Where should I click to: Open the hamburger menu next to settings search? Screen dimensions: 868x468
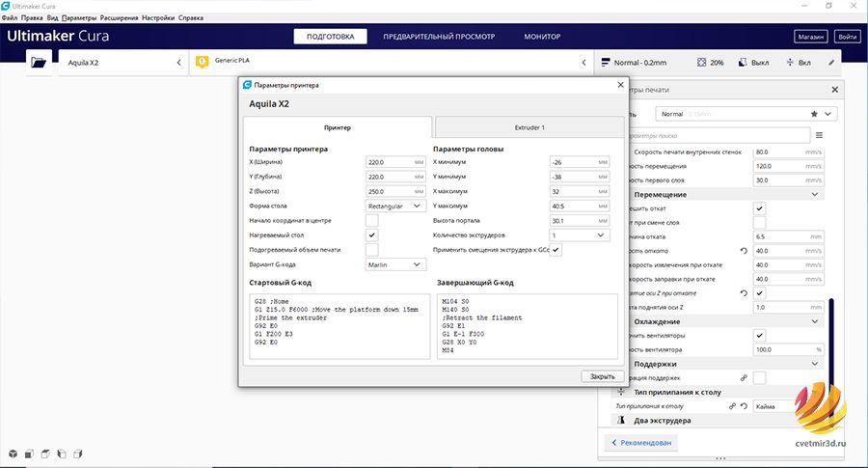819,135
